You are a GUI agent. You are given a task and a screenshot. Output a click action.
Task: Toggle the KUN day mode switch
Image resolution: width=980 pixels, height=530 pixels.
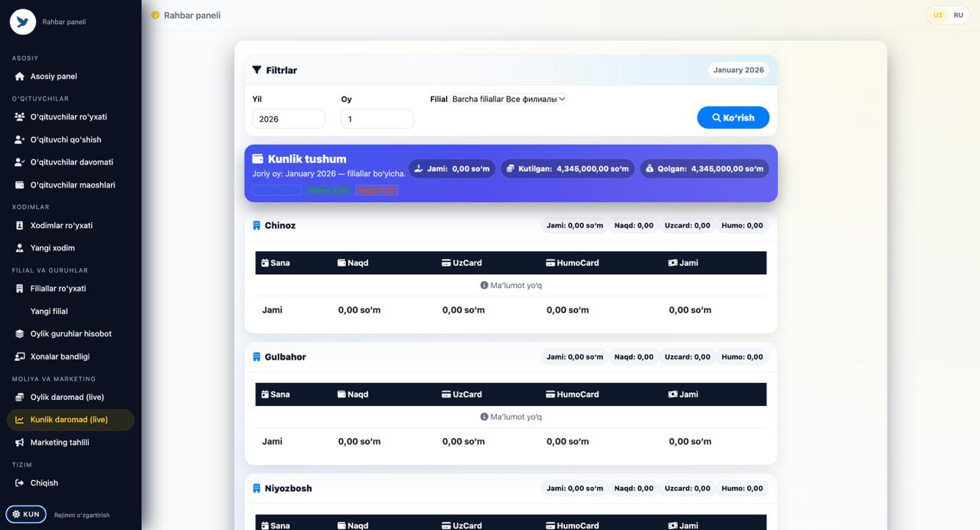click(x=26, y=515)
